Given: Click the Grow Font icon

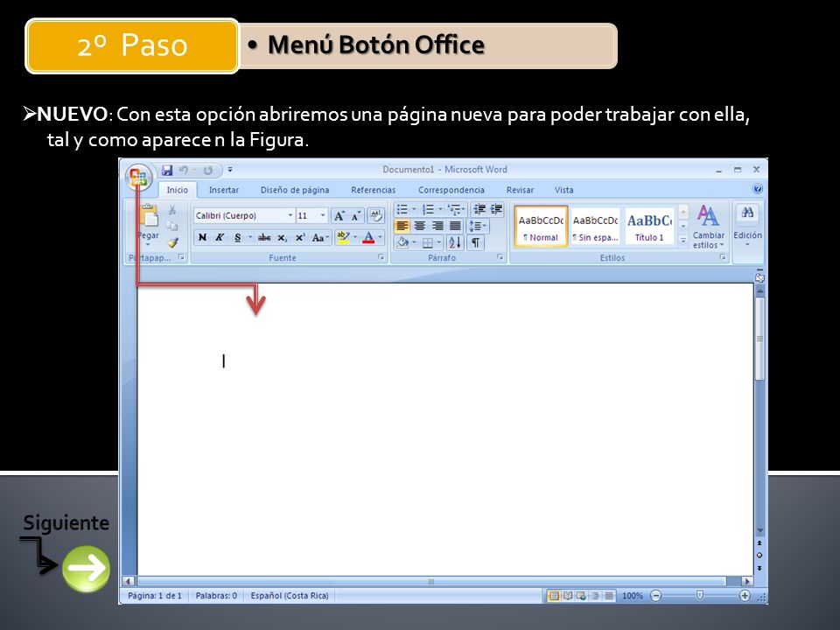Looking at the screenshot, I should click(339, 216).
